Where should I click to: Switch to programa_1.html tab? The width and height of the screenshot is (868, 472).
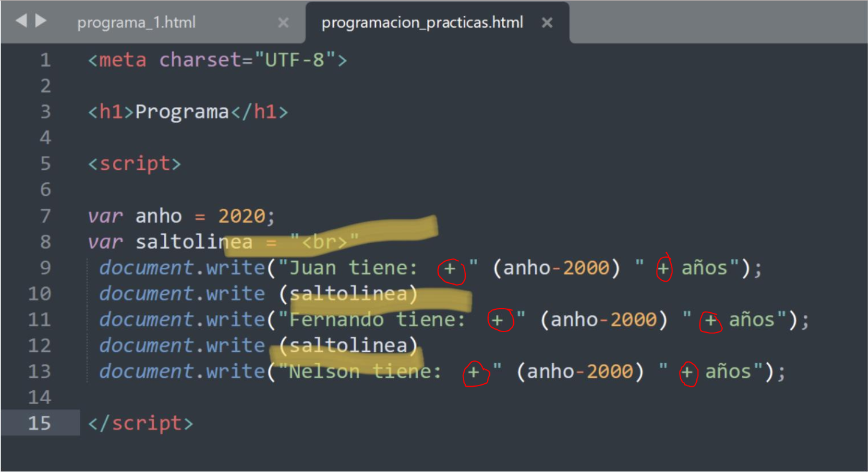[136, 23]
